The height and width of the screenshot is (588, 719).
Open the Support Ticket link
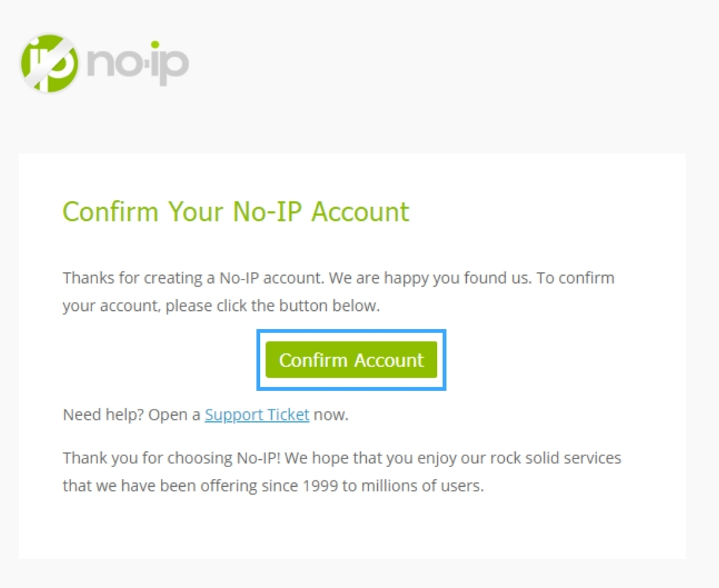point(257,415)
